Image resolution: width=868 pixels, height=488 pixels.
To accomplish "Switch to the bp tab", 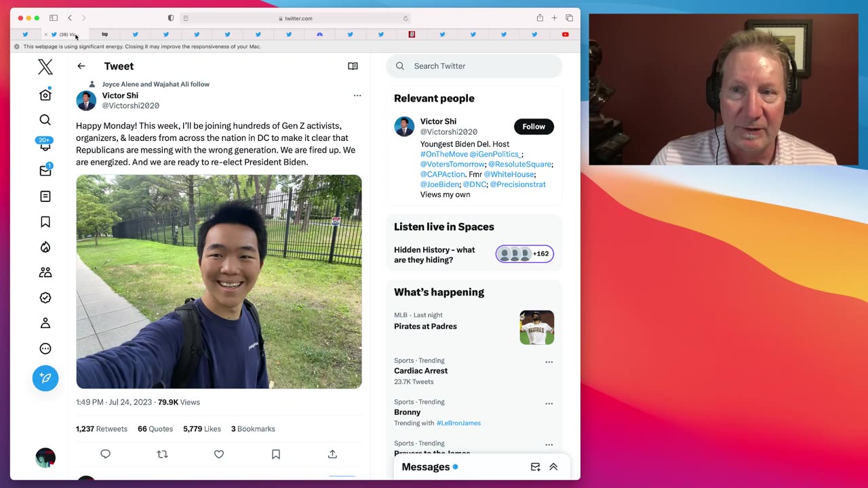I will 104,35.
